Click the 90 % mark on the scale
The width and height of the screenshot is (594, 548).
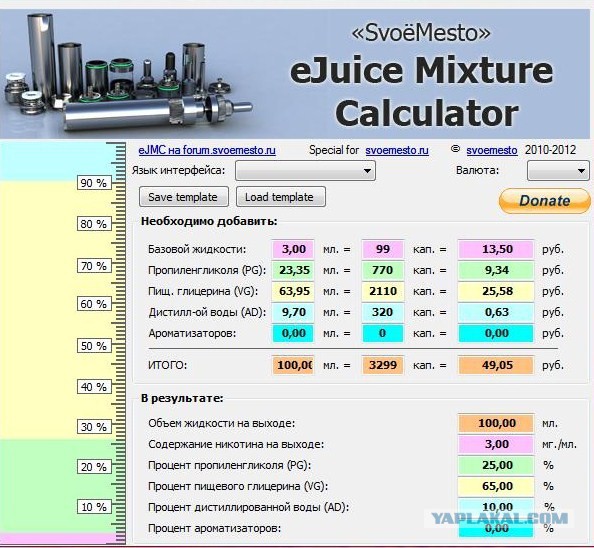pos(94,183)
